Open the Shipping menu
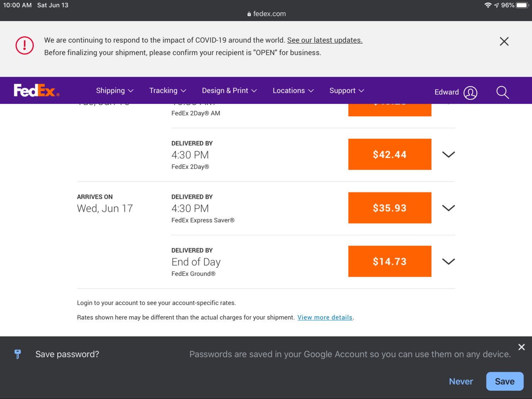The height and width of the screenshot is (399, 532). [115, 91]
